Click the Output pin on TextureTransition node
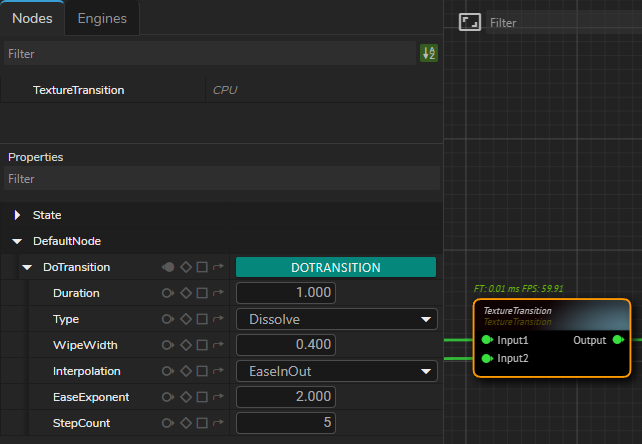Viewport: 642px width, 444px height. 617,340
